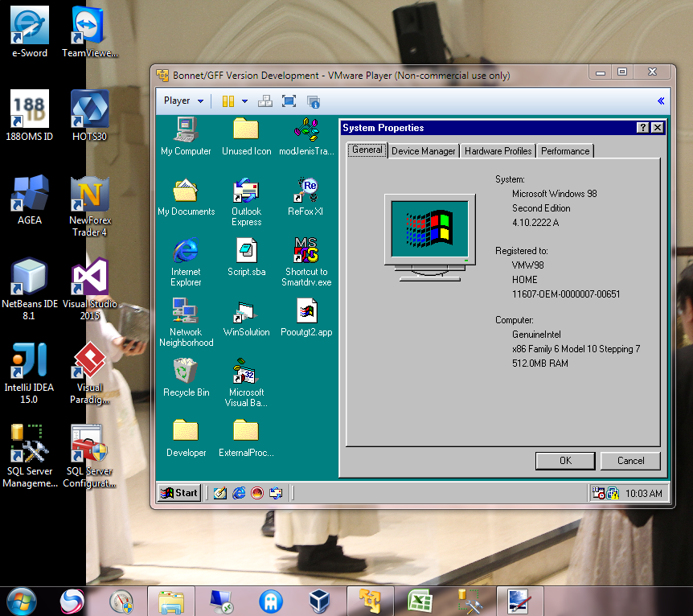Open the suspend options dropdown arrow
The image size is (693, 616).
[244, 101]
